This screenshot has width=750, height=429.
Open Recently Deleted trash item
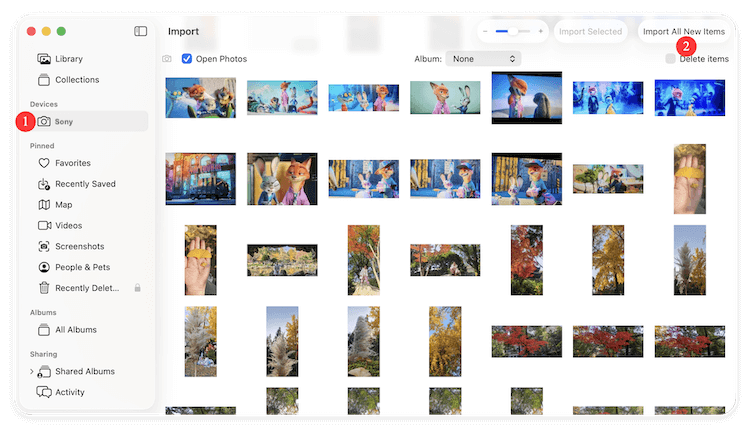coord(88,288)
